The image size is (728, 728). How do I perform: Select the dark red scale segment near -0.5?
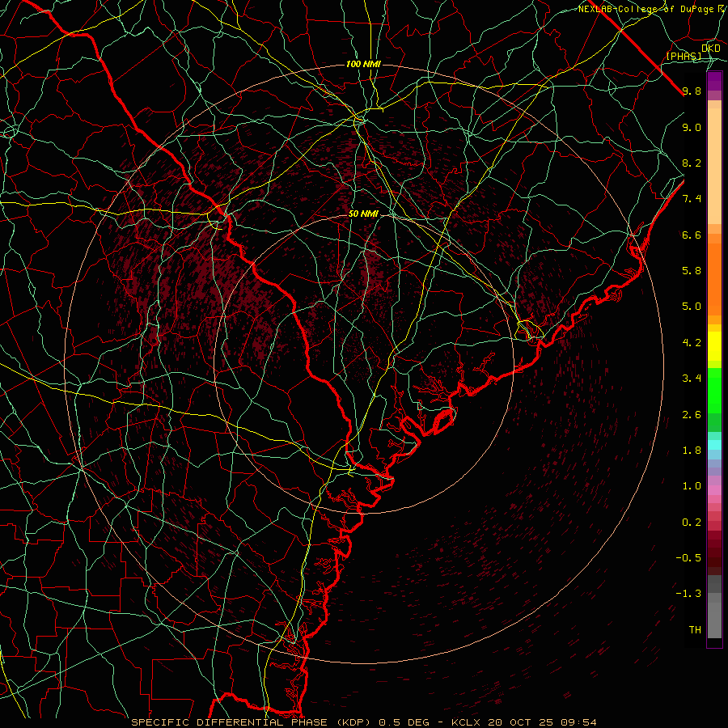coord(714,557)
